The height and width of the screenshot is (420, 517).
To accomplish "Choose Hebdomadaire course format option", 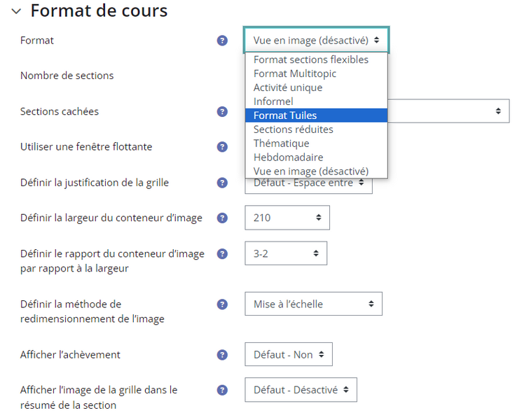I will point(316,157).
